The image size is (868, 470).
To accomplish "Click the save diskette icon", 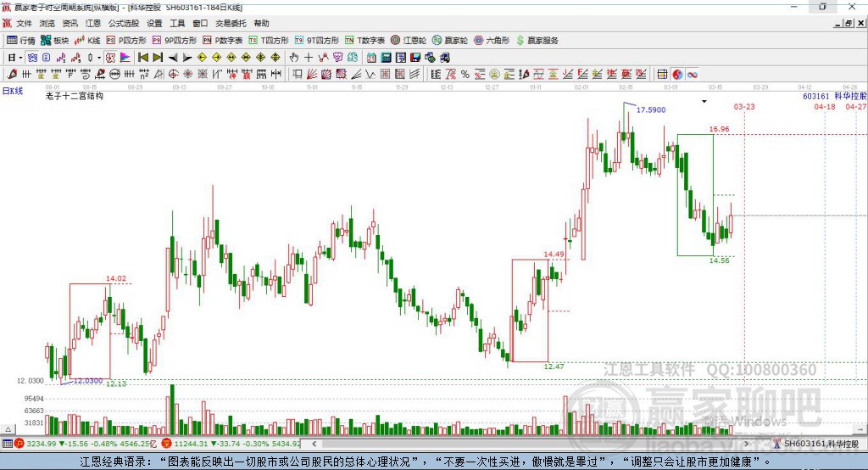I will coord(415,58).
